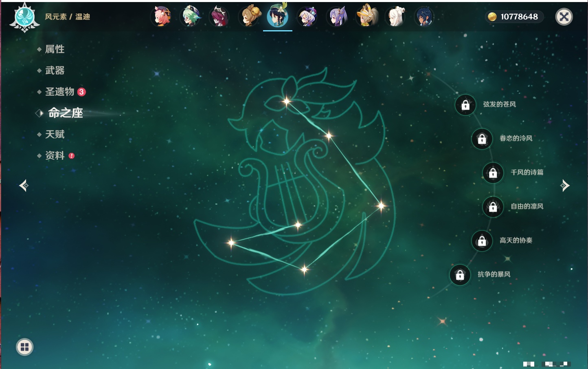The image size is (588, 369).
Task: Click the 风元素 / 温迪 title text
Action: click(x=68, y=17)
